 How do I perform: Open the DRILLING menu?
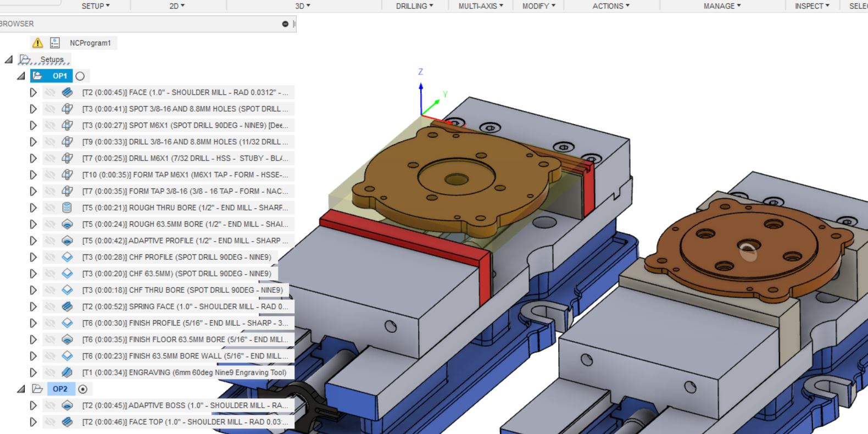(415, 6)
